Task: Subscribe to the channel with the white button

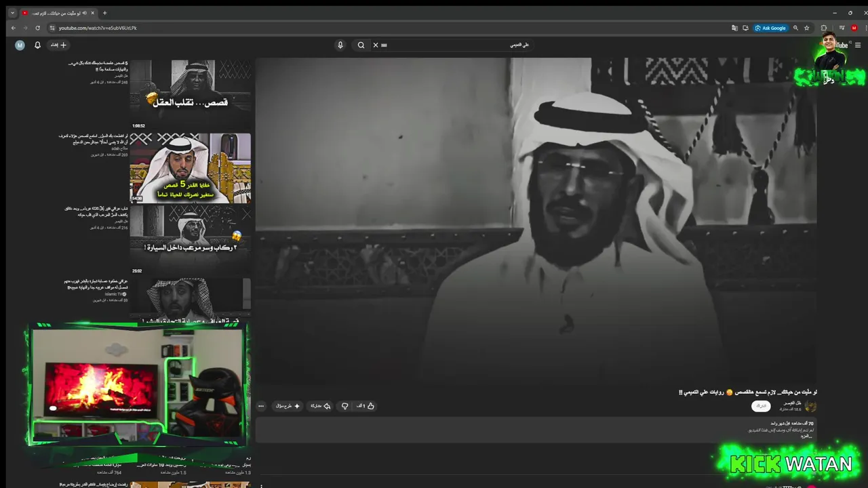Action: [762, 406]
